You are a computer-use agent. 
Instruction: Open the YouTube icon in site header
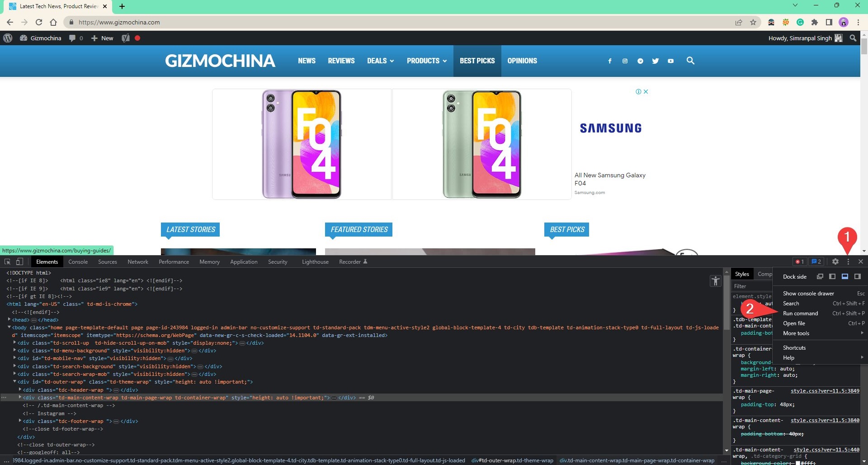click(671, 61)
